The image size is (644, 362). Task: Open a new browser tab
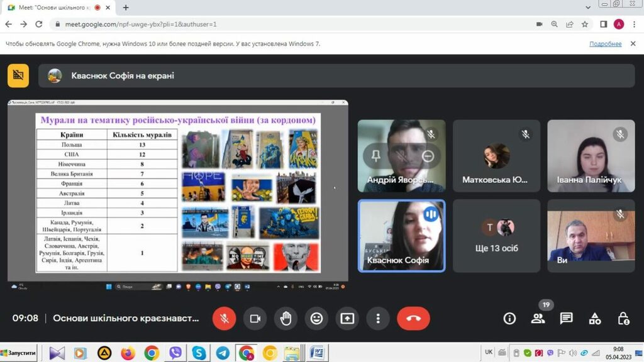pos(126,8)
